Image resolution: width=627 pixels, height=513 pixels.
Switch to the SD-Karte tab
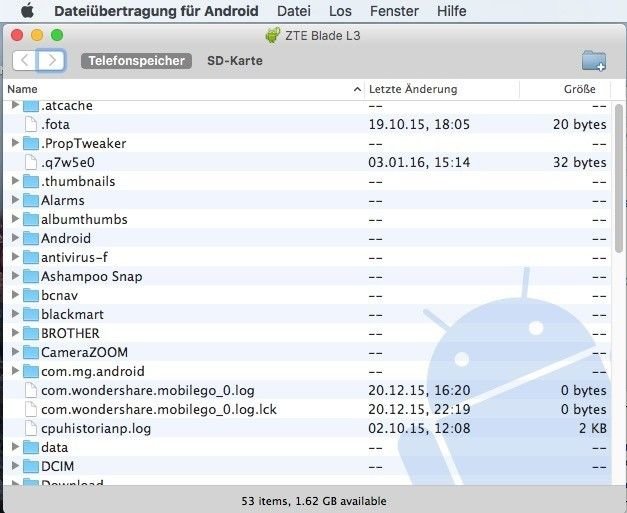235,61
